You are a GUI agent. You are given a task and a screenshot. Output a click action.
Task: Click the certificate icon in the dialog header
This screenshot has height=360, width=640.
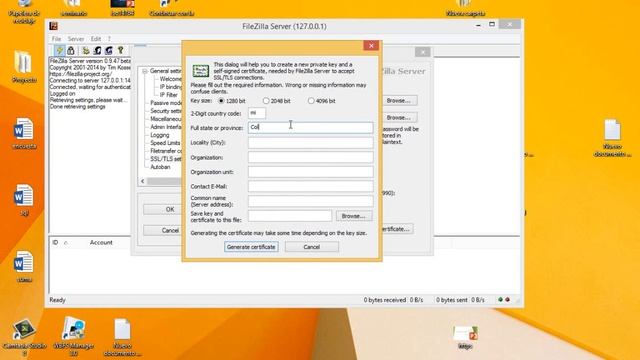coord(200,71)
